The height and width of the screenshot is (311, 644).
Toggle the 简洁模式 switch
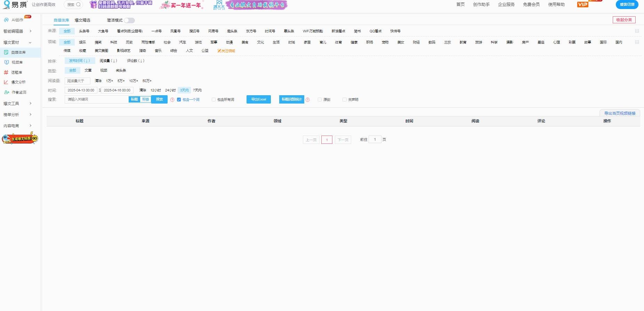(129, 21)
